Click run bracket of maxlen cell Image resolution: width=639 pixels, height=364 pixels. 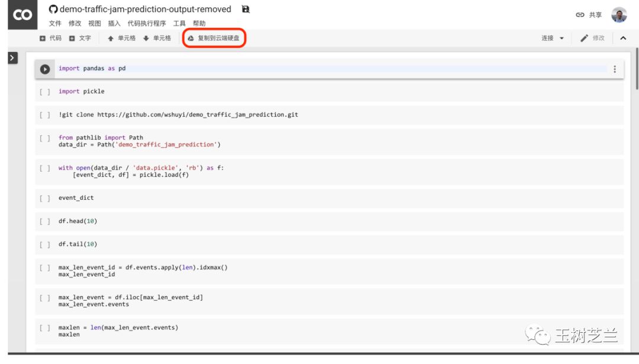tap(45, 328)
